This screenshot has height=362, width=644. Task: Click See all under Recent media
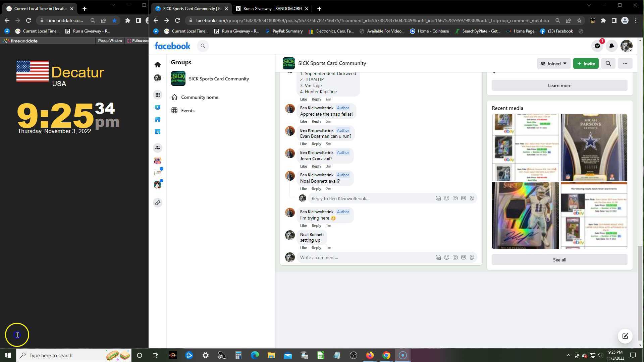559,260
